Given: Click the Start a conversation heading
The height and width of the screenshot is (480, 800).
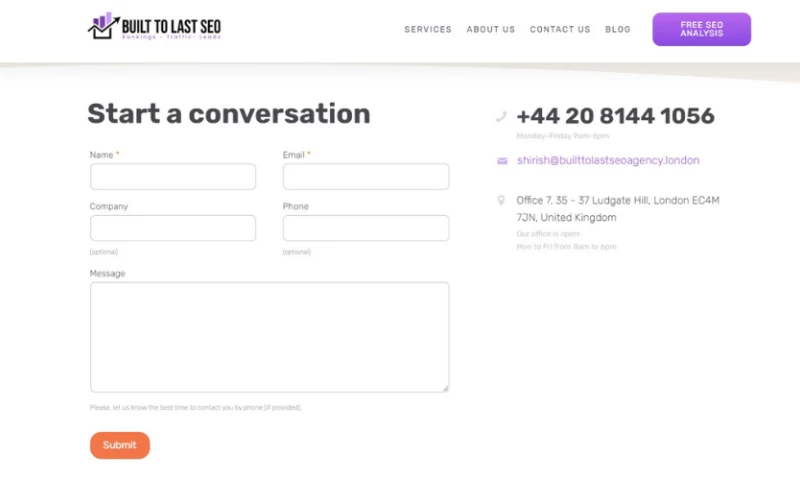Looking at the screenshot, I should (x=229, y=114).
